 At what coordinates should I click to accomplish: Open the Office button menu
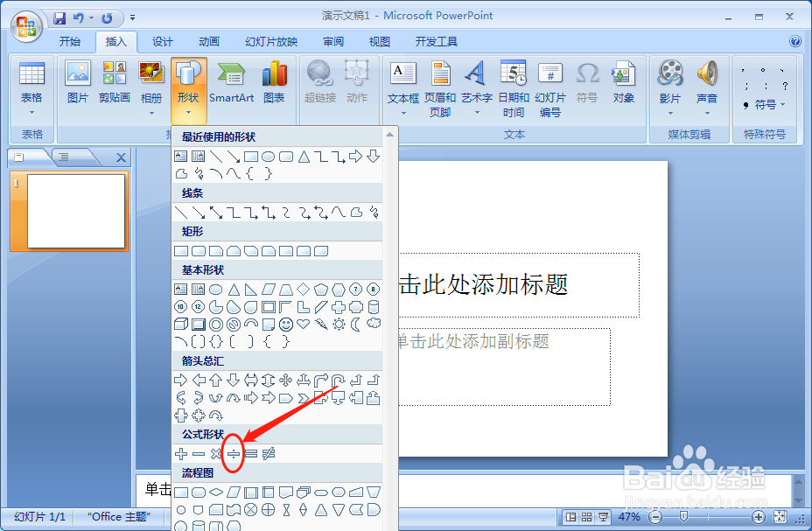26,27
